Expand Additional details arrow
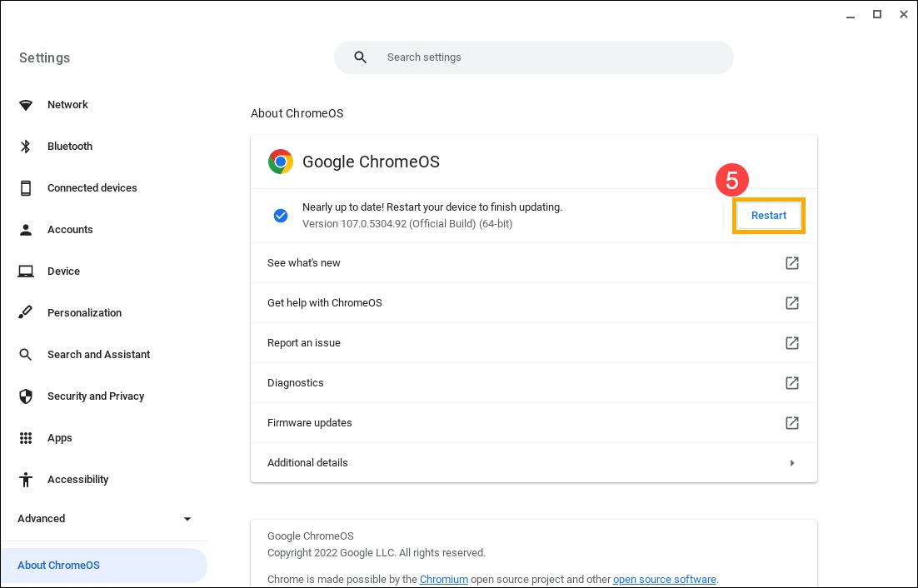This screenshot has width=918, height=588. click(x=792, y=463)
